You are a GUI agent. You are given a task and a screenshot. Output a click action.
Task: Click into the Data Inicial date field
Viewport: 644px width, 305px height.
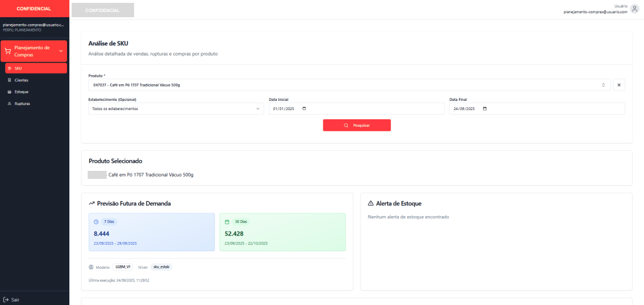pyautogui.click(x=284, y=108)
